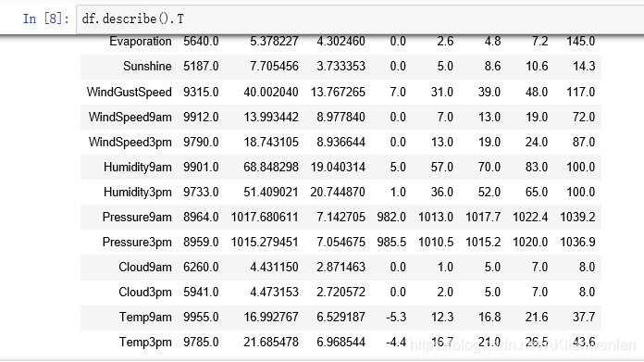Click Humidity9am count value 9901.0

[201, 168]
